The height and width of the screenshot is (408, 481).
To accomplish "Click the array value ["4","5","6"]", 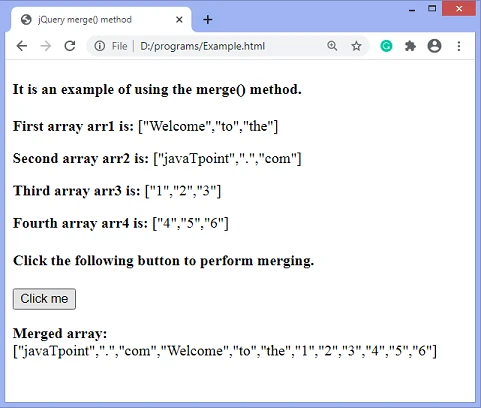I will coord(190,223).
